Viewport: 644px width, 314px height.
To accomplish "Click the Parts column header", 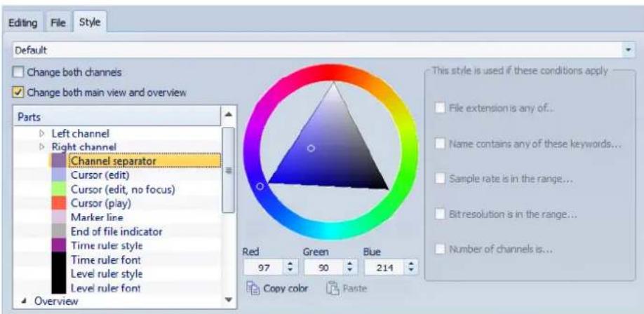I will (x=117, y=116).
